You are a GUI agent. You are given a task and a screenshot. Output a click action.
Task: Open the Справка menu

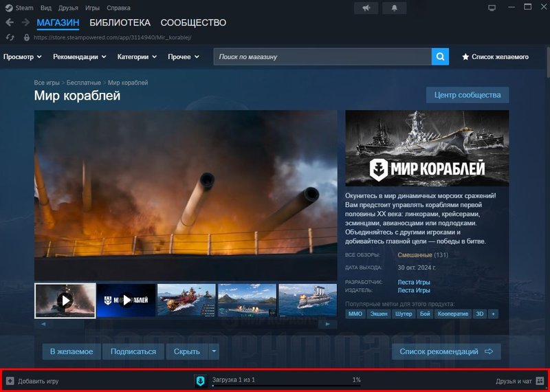coord(118,8)
